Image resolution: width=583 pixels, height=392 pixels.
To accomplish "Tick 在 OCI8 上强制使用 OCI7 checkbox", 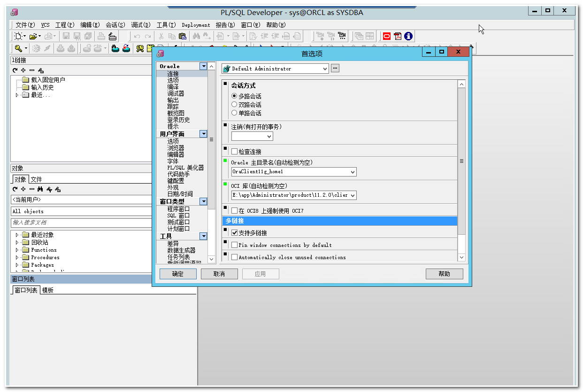I will pos(235,211).
